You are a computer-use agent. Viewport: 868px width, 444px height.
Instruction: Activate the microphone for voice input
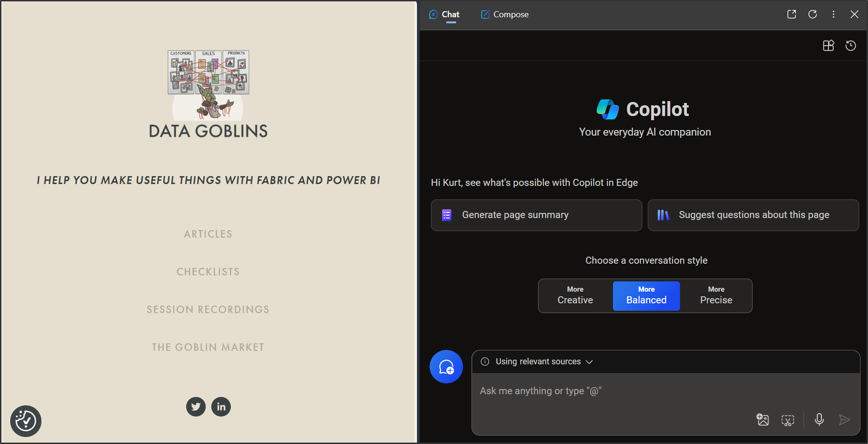pos(819,420)
